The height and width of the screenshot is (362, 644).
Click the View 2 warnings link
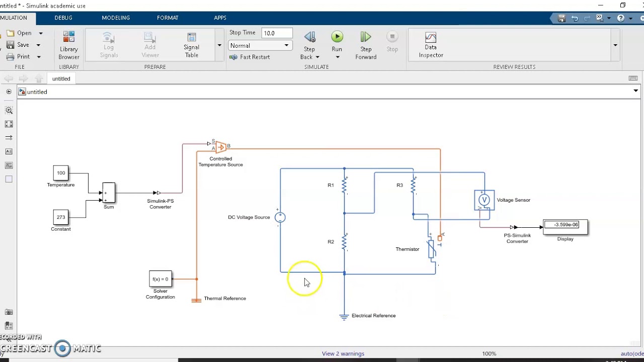click(343, 353)
